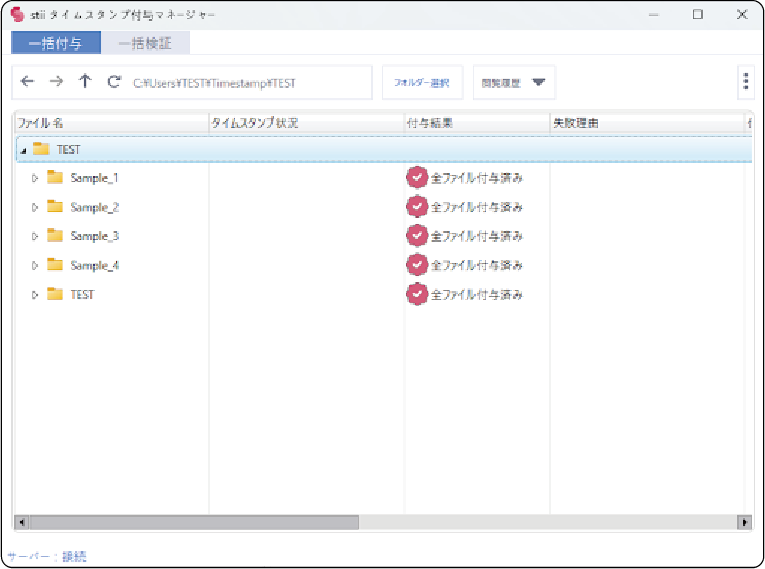Click the scrollbar right arrow
Screen dimensions: 765x569
pyautogui.click(x=744, y=522)
